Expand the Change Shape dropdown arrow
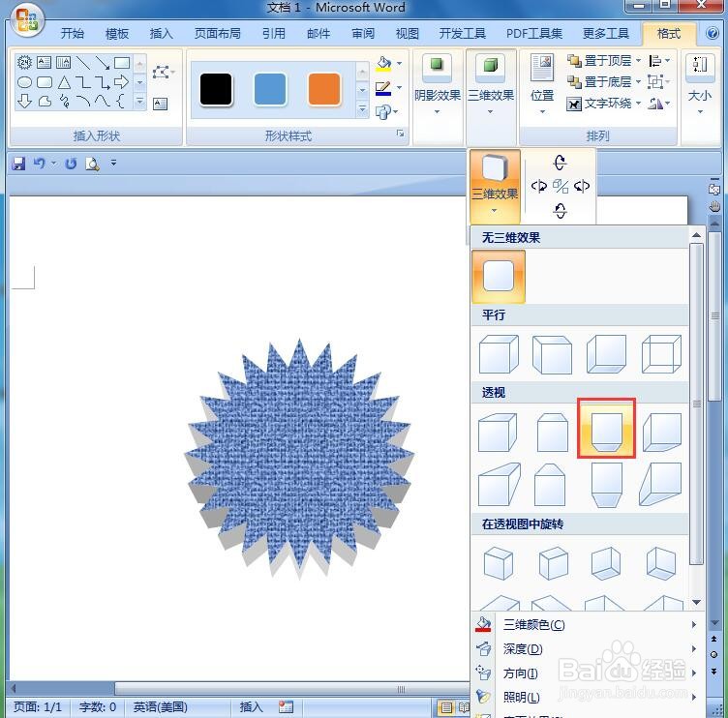Image resolution: width=728 pixels, height=718 pixels. click(396, 111)
